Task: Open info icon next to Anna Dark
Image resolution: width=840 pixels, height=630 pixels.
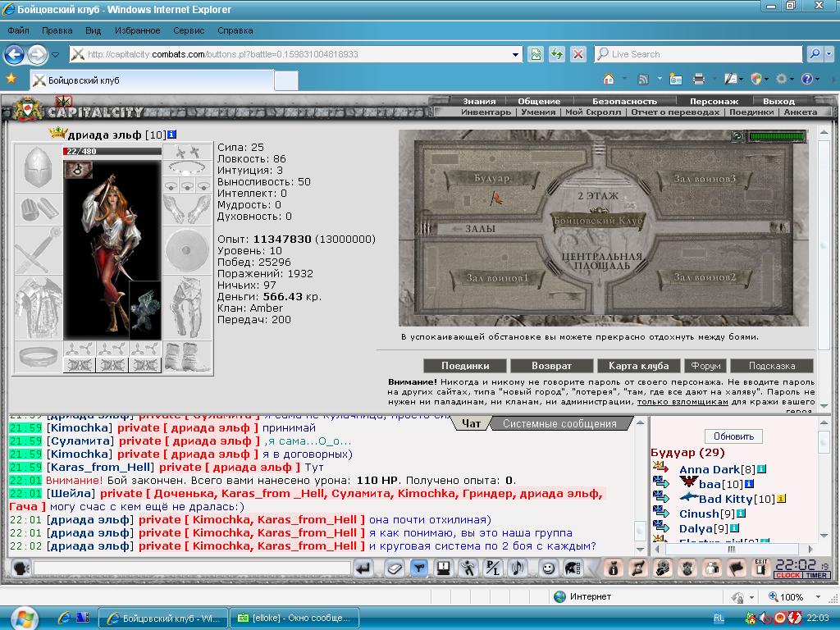Action: pos(761,469)
